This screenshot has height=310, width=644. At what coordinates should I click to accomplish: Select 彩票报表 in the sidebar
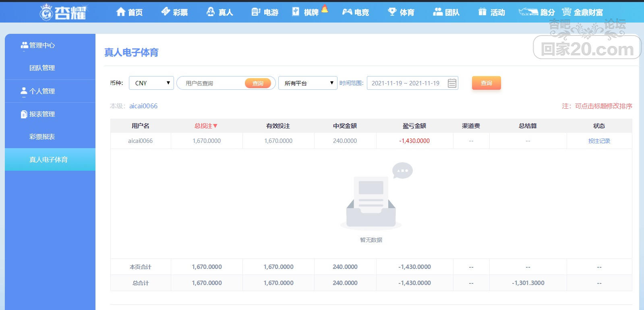tap(42, 137)
